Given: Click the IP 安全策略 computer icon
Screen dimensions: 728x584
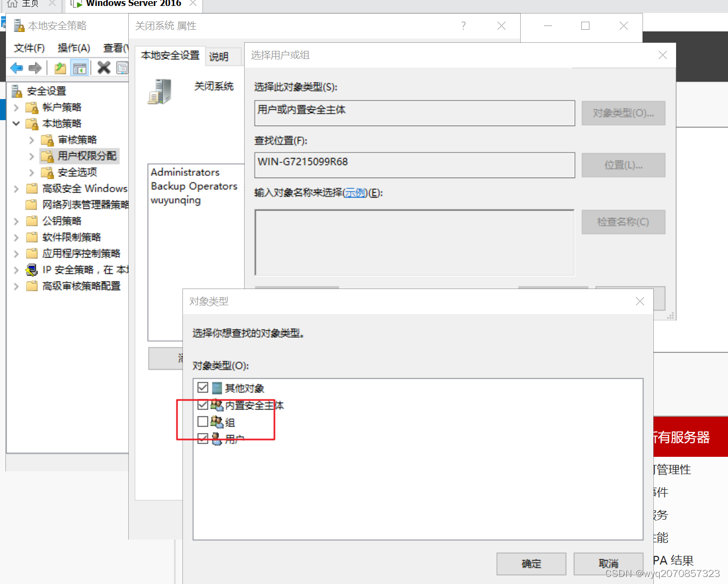Looking at the screenshot, I should click(x=31, y=270).
